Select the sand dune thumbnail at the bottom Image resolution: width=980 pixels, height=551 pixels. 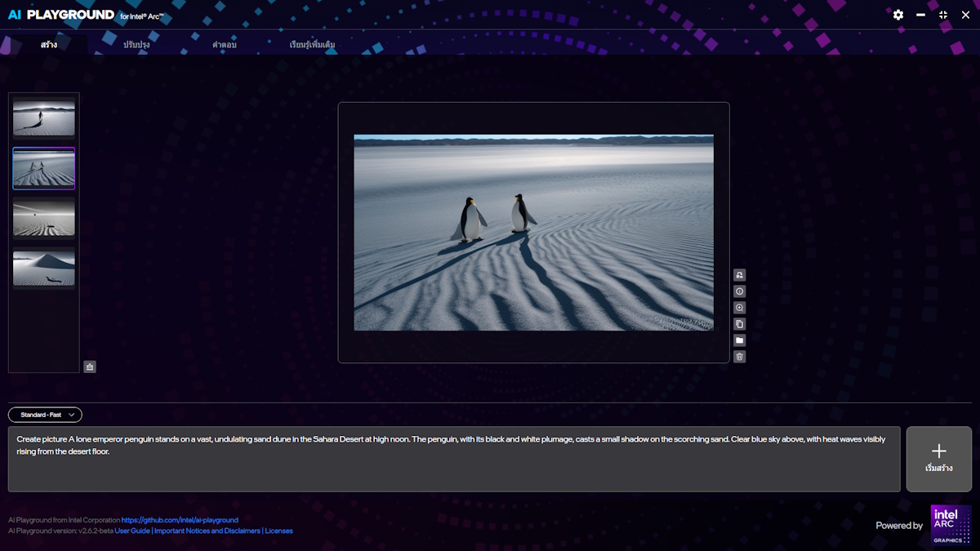pos(44,268)
